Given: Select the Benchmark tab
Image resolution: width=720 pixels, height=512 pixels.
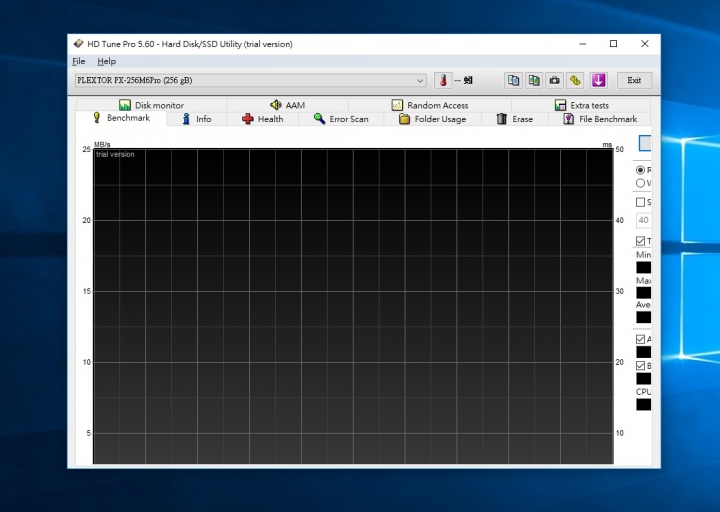Looking at the screenshot, I should click(121, 118).
